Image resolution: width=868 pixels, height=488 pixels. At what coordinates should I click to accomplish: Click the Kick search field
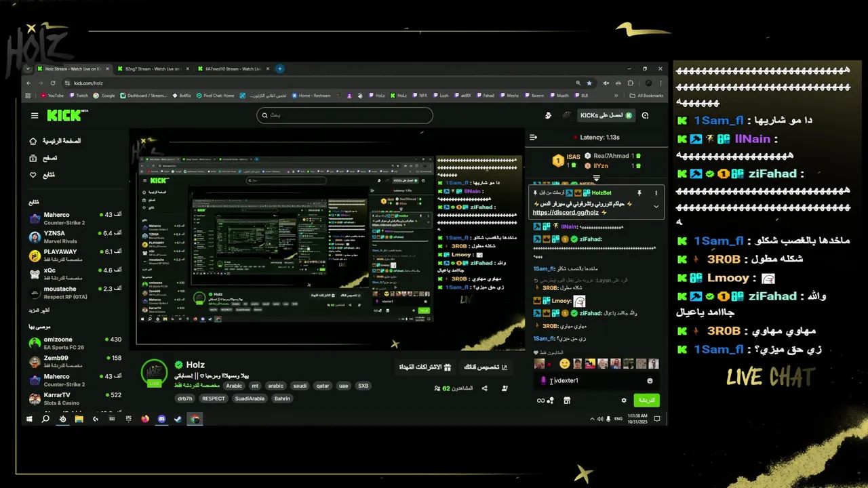click(344, 115)
